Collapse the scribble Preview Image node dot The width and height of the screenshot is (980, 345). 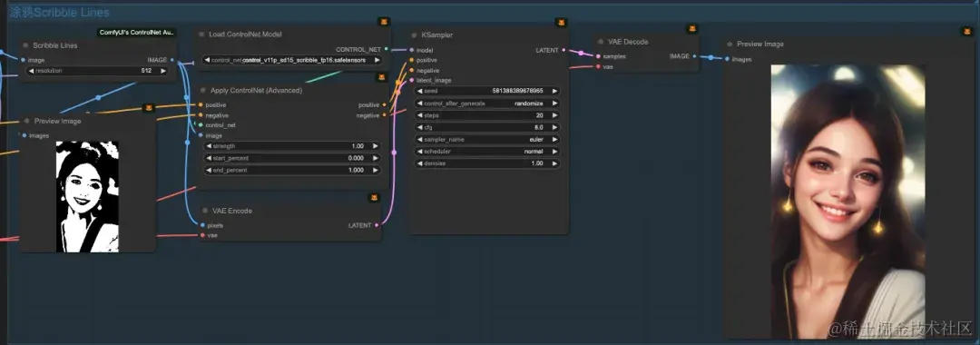(x=27, y=122)
